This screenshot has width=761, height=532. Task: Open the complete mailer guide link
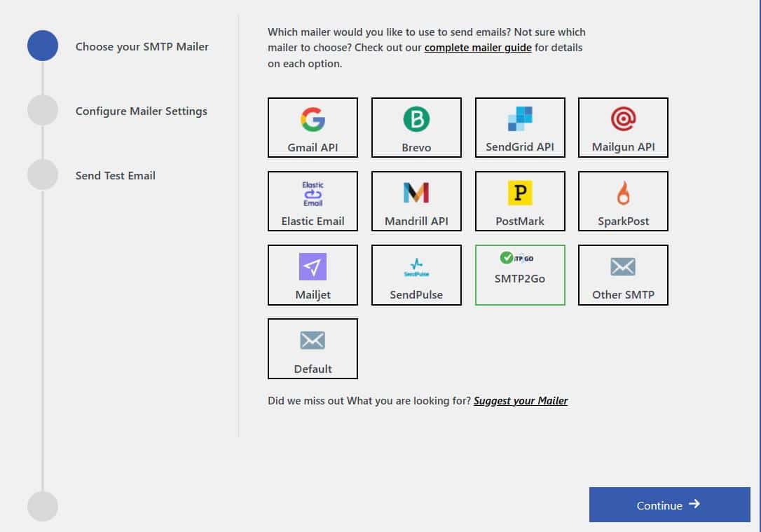[478, 48]
